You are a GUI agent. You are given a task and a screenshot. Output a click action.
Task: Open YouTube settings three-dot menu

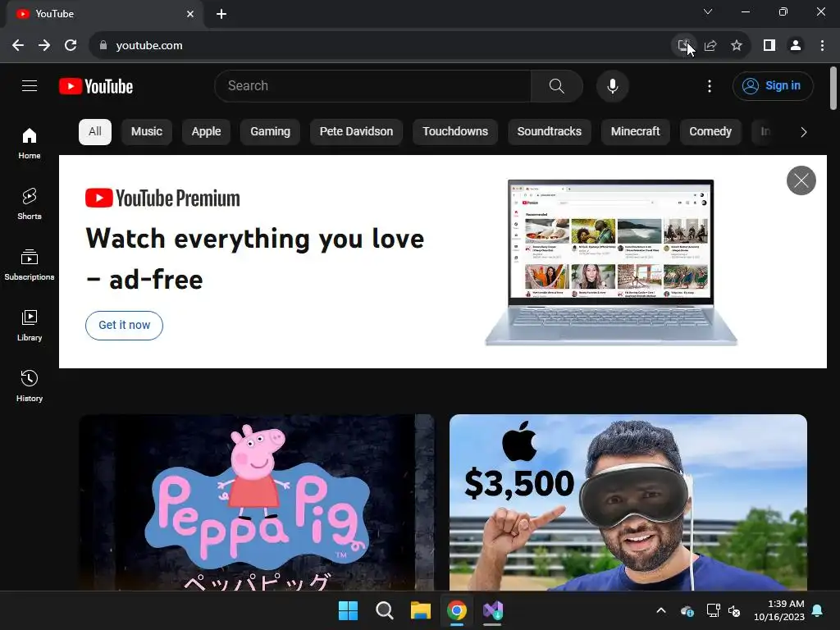(x=710, y=85)
